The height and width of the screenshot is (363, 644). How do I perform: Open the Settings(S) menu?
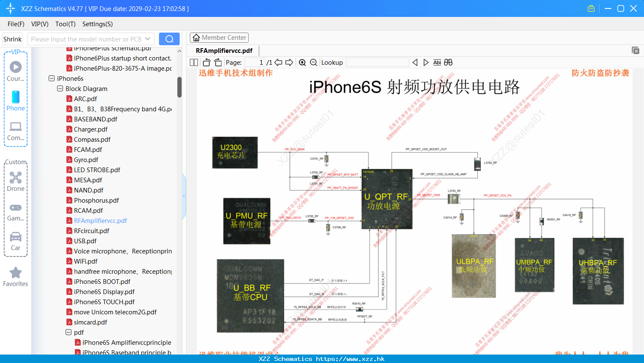pos(97,24)
